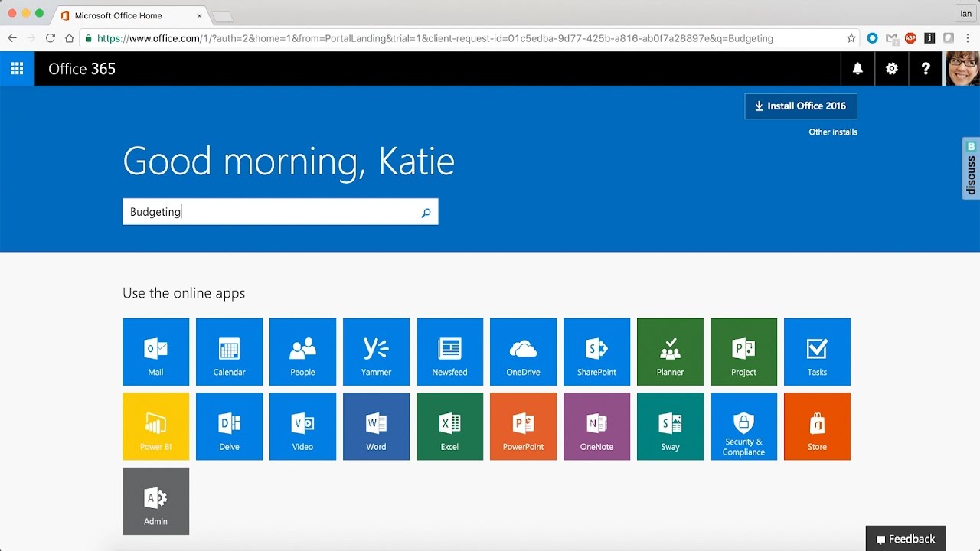Screen dimensions: 980x551
Task: Open the Mail app tile
Action: pyautogui.click(x=155, y=351)
